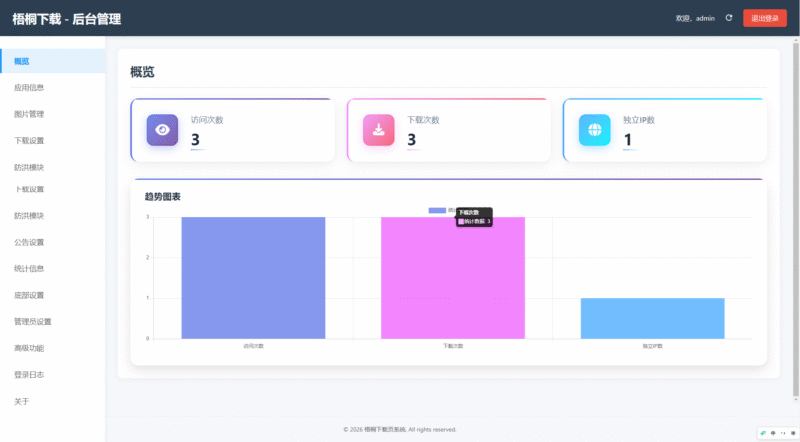The width and height of the screenshot is (800, 442).
Task: Select 公告设置 from the sidebar
Action: coord(29,242)
